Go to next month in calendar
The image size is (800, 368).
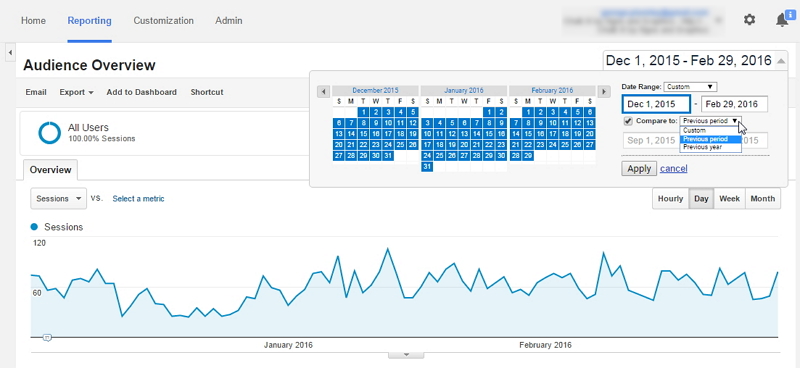(x=604, y=91)
